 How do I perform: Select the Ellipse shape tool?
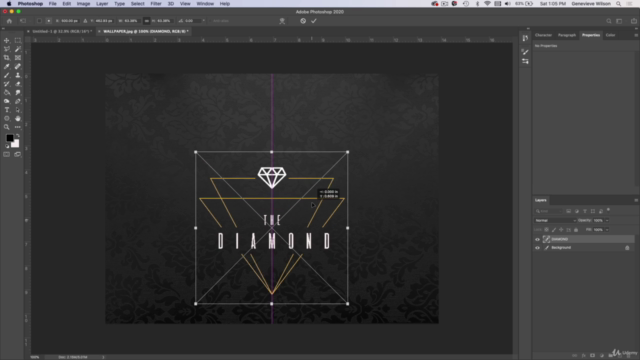(7, 118)
